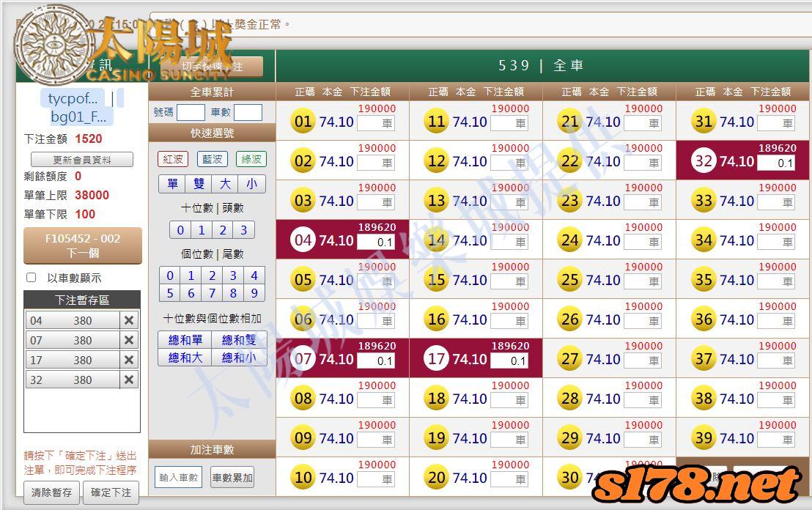Image resolution: width=812 pixels, height=510 pixels.
Task: Toggle the 單 odd quick select
Action: (172, 184)
